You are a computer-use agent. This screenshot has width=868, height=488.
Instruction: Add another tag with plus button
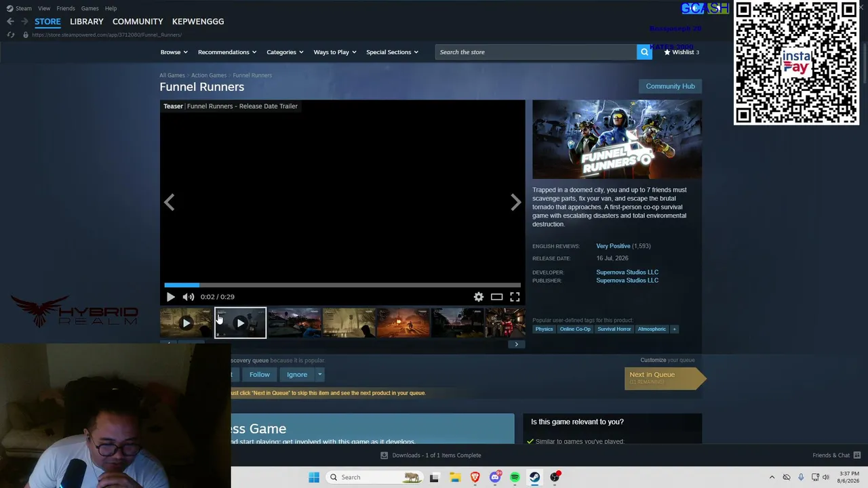tap(674, 329)
